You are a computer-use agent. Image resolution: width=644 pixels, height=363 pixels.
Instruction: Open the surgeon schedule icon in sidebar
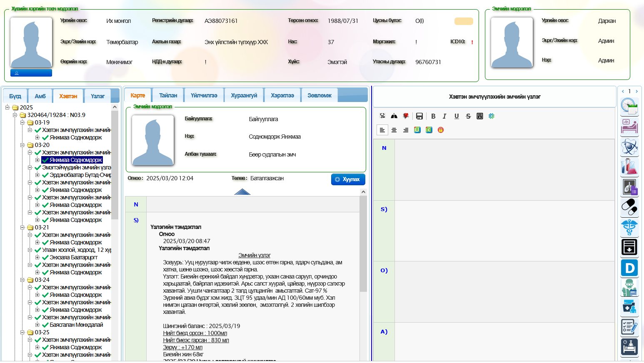tap(629, 288)
